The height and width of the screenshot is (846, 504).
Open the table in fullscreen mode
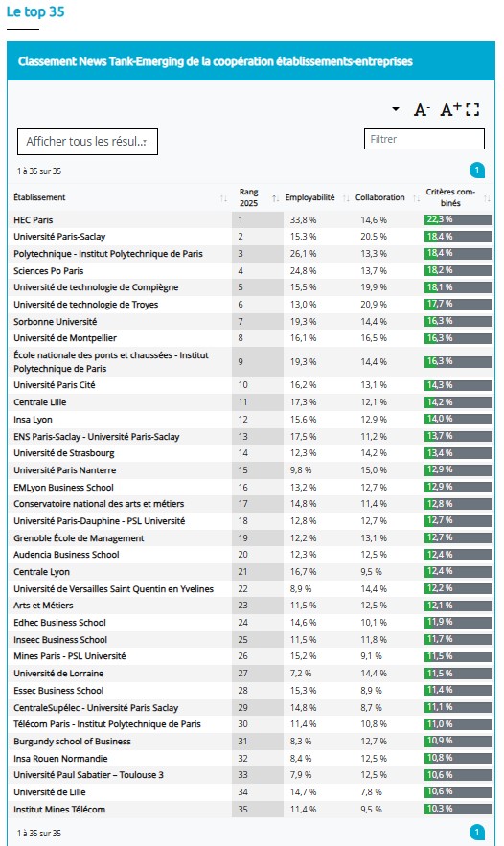pyautogui.click(x=472, y=110)
